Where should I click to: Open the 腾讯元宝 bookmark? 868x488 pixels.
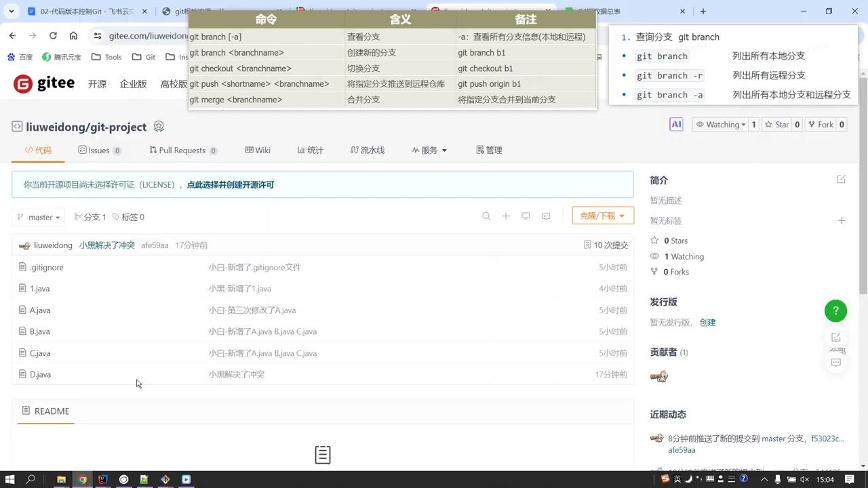coord(62,57)
